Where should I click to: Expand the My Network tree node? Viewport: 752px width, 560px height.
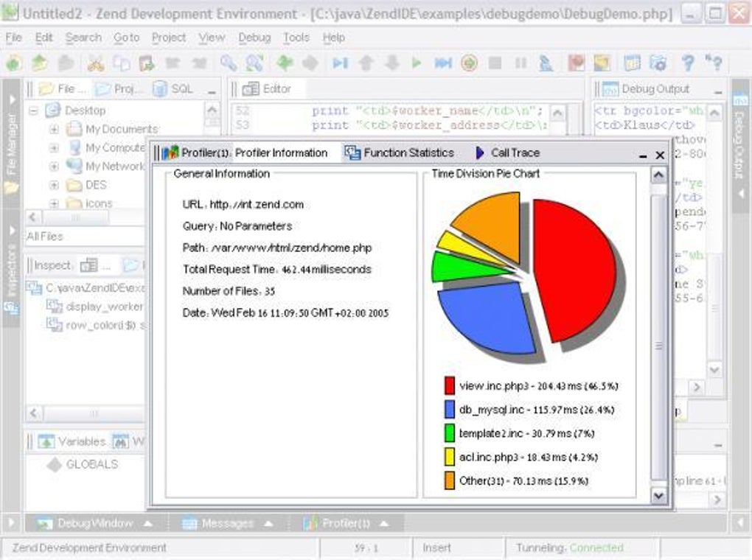click(55, 167)
